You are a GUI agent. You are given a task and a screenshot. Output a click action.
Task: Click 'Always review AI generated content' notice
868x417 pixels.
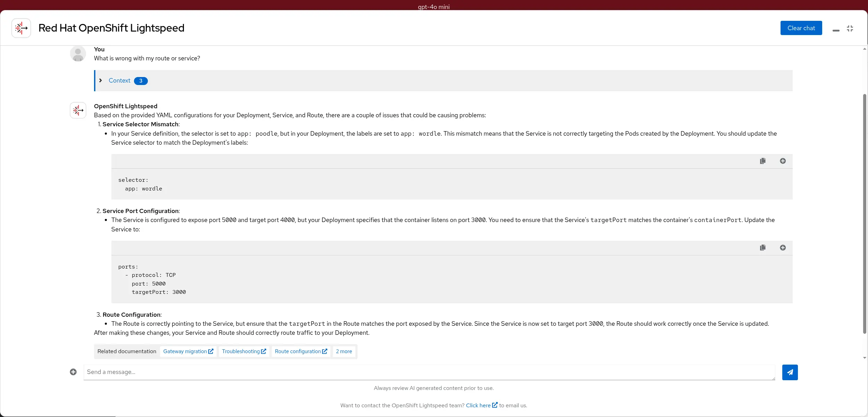click(x=434, y=388)
